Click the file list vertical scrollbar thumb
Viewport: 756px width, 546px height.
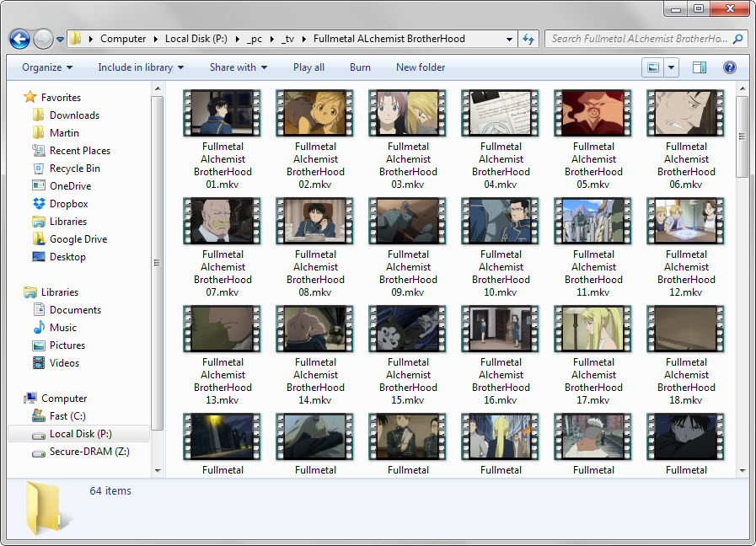tap(743, 136)
